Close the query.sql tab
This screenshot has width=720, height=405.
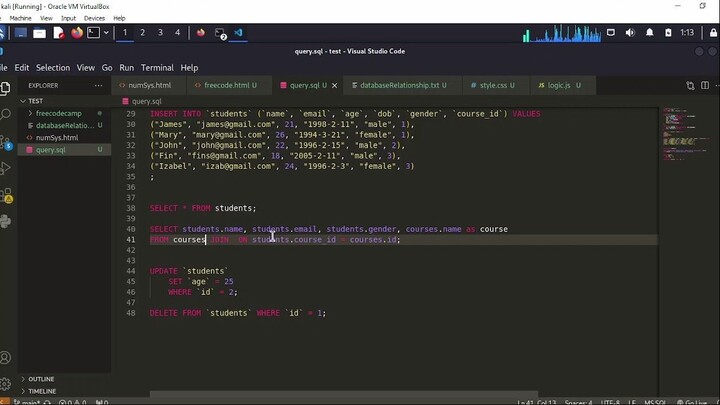[x=334, y=85]
